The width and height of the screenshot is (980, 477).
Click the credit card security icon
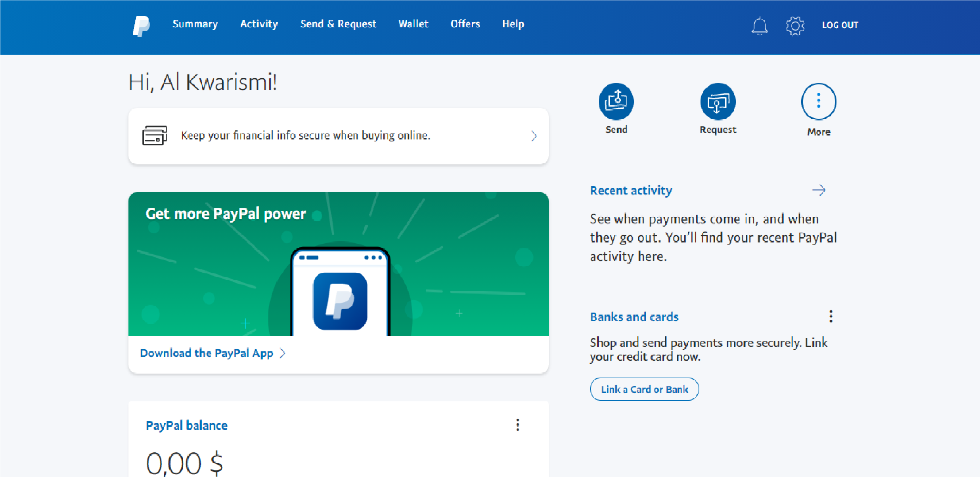coord(155,135)
